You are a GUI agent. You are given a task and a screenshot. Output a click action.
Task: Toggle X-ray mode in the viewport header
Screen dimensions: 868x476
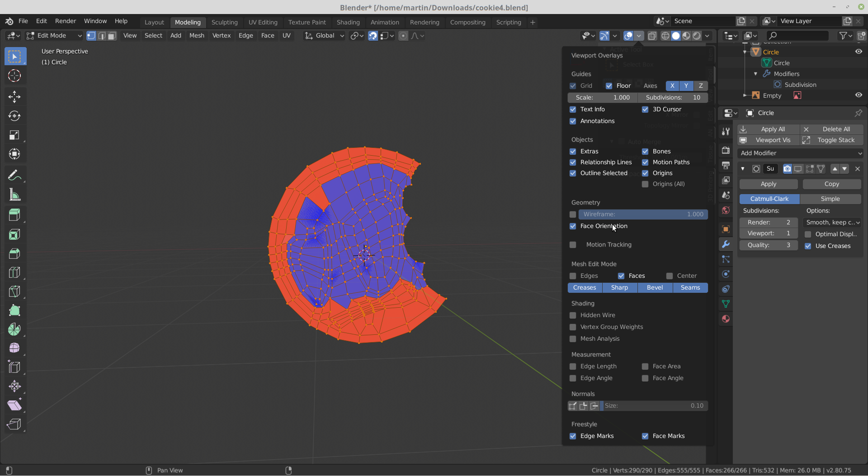click(652, 36)
